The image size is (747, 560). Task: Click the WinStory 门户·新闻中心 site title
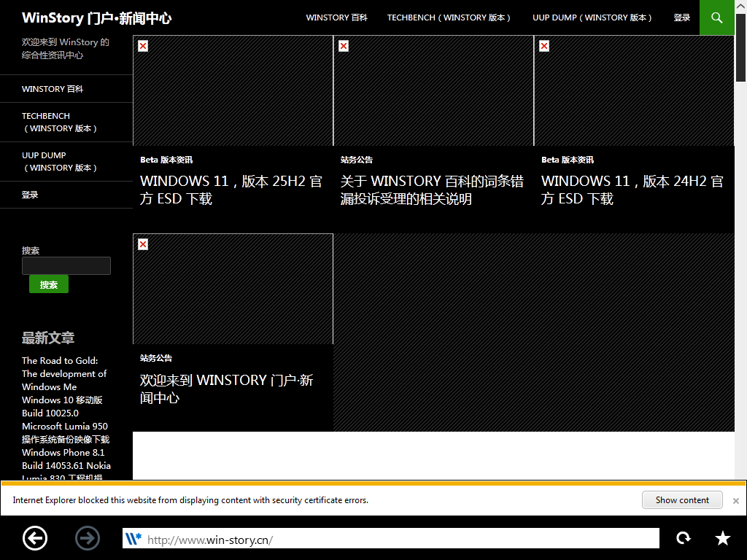tap(97, 18)
